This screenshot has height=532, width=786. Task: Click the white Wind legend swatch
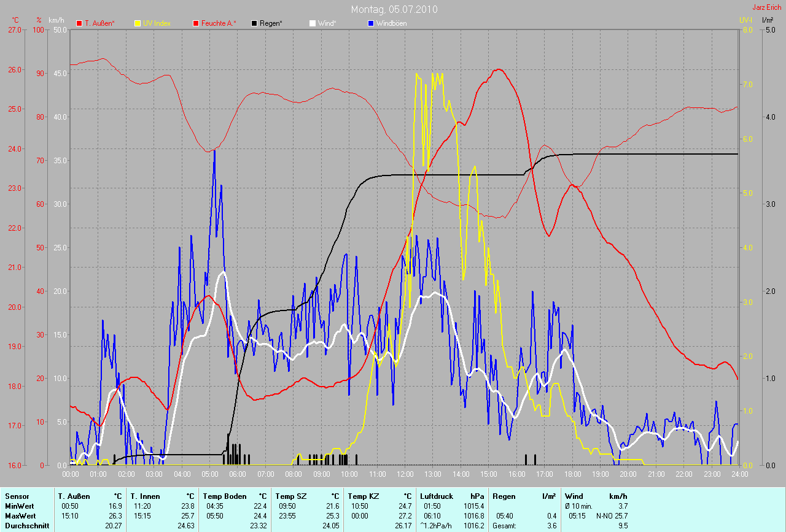[313, 23]
